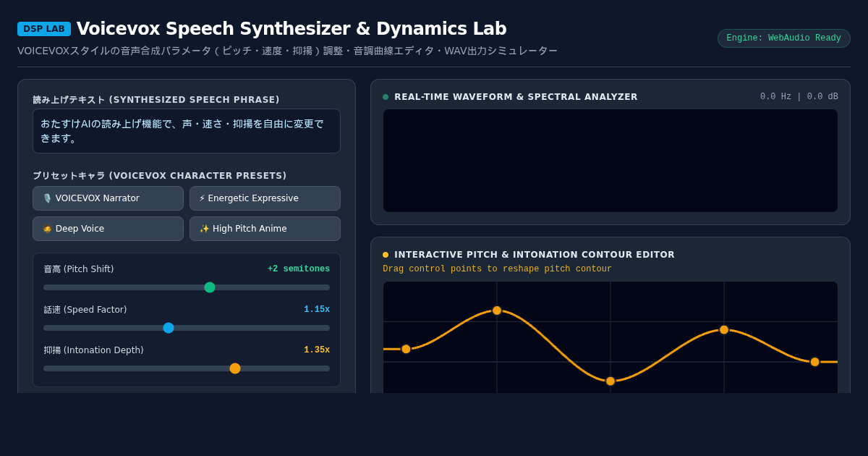Click the +2 semitones value
The image size is (868, 456).
pyautogui.click(x=299, y=269)
